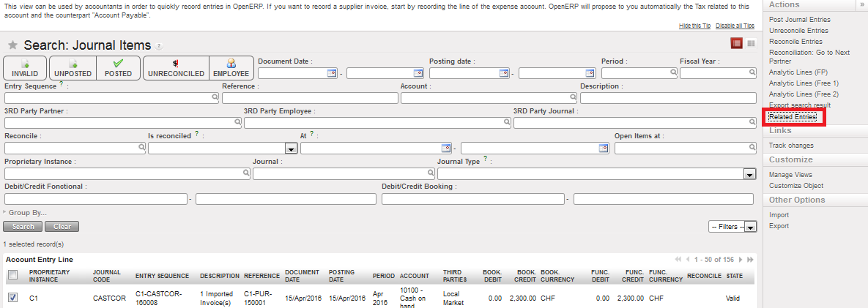
Task: Go to next page of records
Action: point(741,260)
